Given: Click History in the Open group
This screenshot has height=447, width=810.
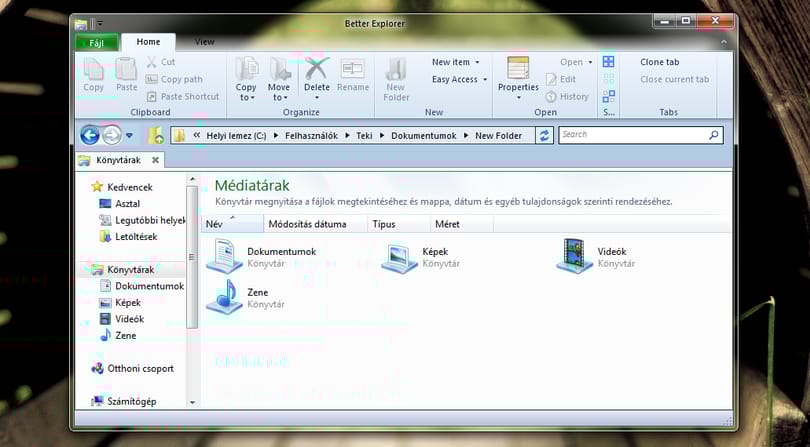Looking at the screenshot, I should click(x=567, y=97).
